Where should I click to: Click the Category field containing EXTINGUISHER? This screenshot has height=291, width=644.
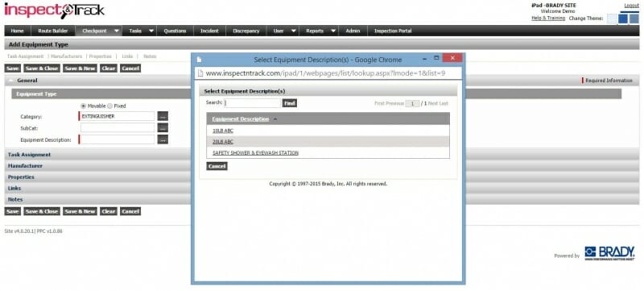[117, 116]
